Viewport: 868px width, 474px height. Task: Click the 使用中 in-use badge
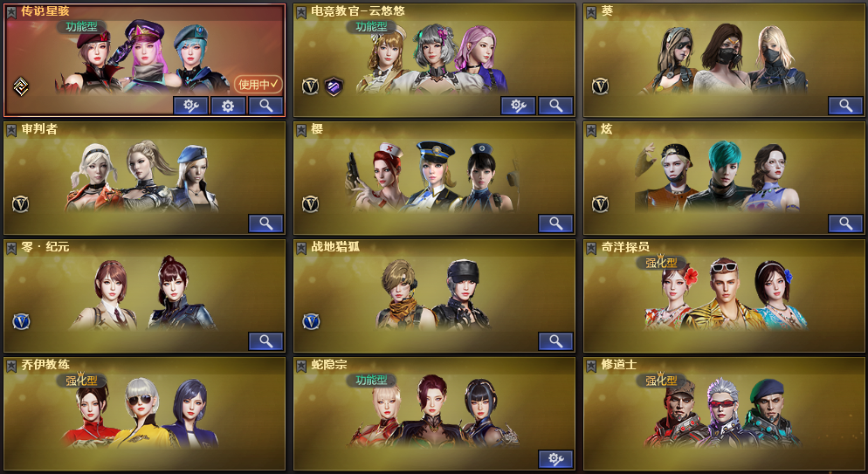tap(258, 84)
